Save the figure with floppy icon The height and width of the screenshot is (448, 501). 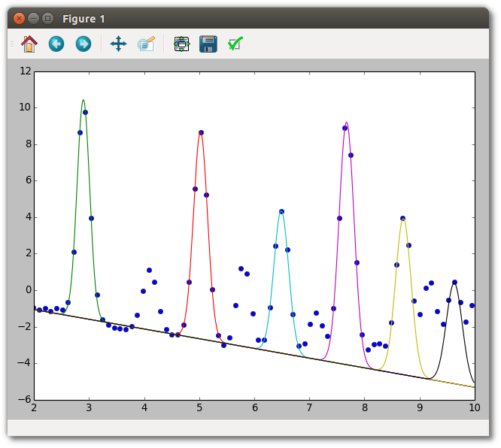tap(208, 44)
